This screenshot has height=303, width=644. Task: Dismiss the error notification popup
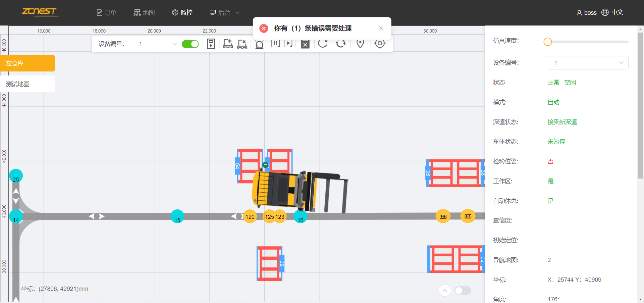(x=381, y=29)
